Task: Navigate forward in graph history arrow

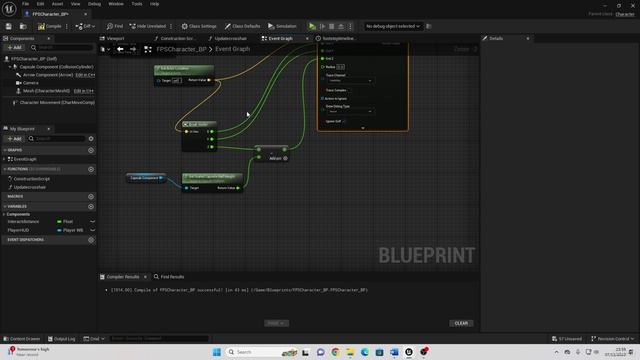Action: (x=133, y=49)
